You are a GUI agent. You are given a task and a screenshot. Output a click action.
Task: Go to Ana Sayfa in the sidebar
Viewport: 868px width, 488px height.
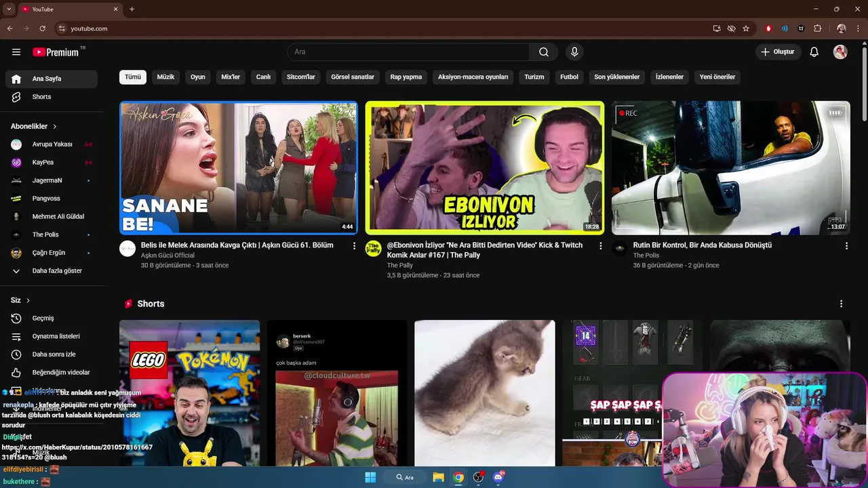pos(52,79)
